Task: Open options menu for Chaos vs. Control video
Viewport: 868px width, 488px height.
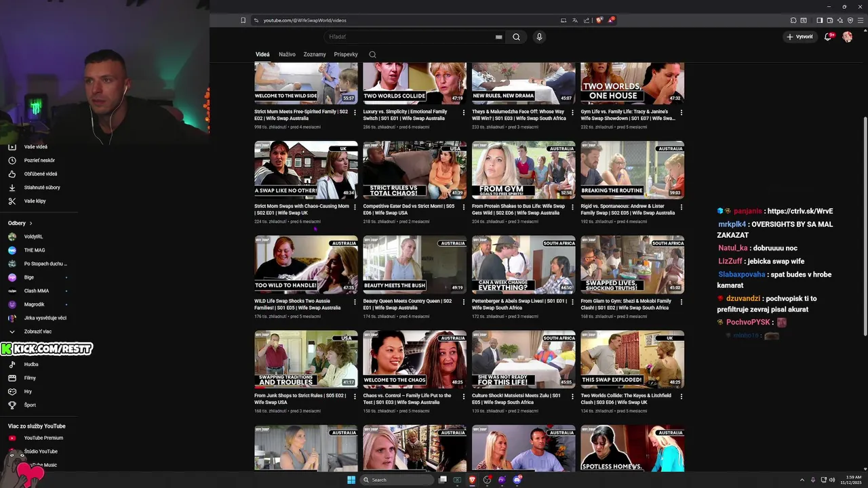Action: click(x=464, y=396)
